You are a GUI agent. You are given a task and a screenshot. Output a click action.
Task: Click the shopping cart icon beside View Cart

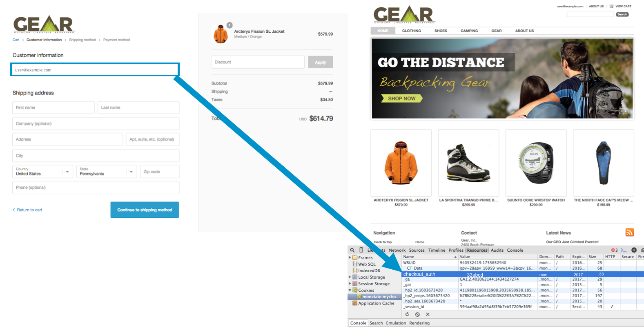611,7
